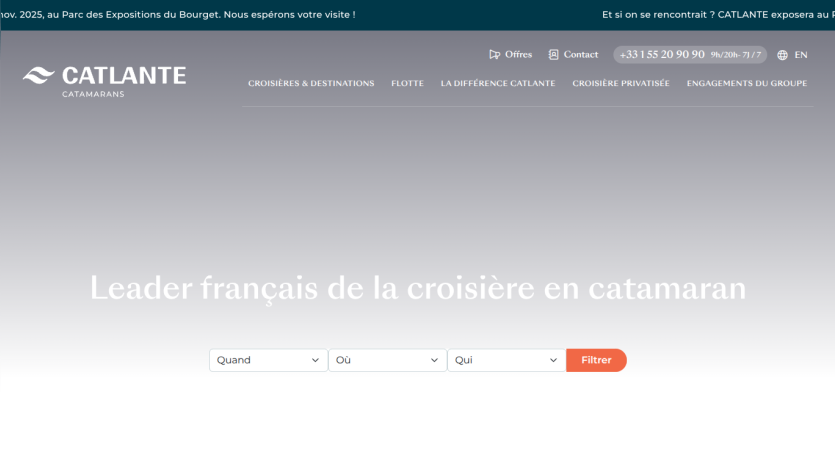
Task: Expand the Qui dropdown
Action: click(x=506, y=360)
